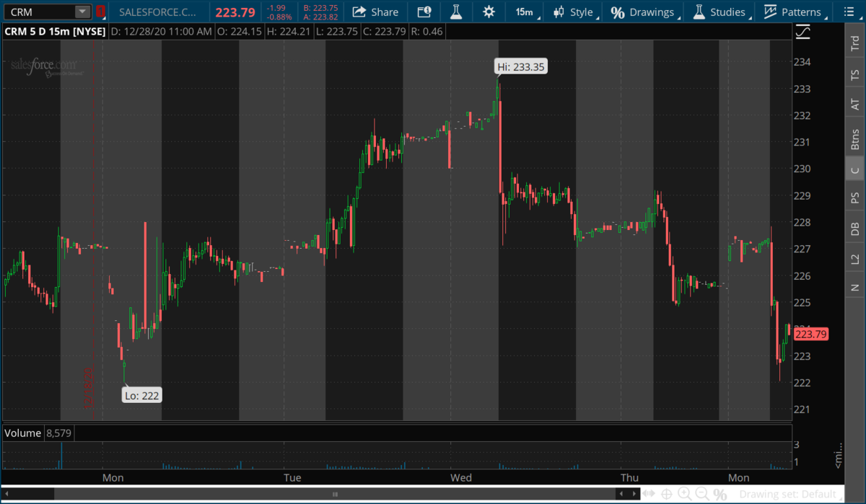Click the CRM symbol input field
866x504 pixels.
[39, 12]
